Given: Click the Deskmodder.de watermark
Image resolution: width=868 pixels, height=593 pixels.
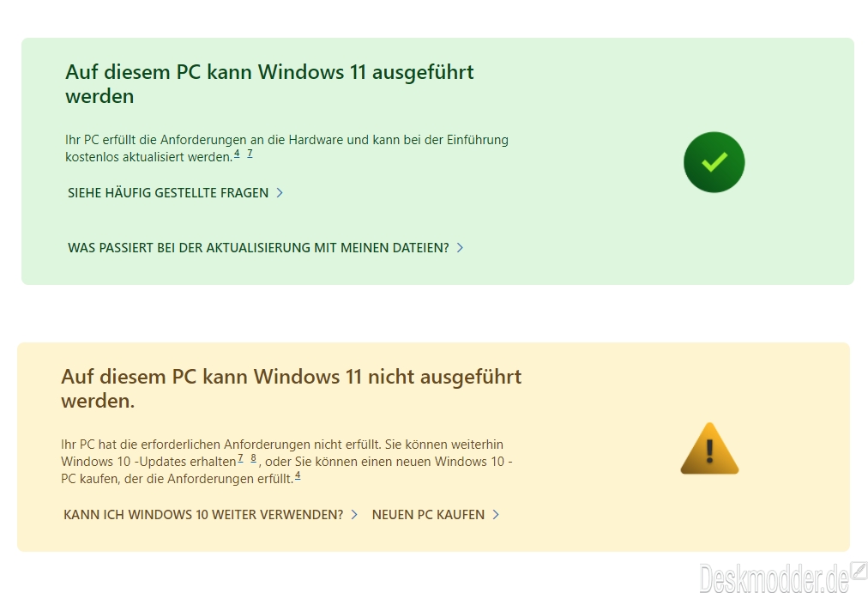Looking at the screenshot, I should pyautogui.click(x=774, y=578).
